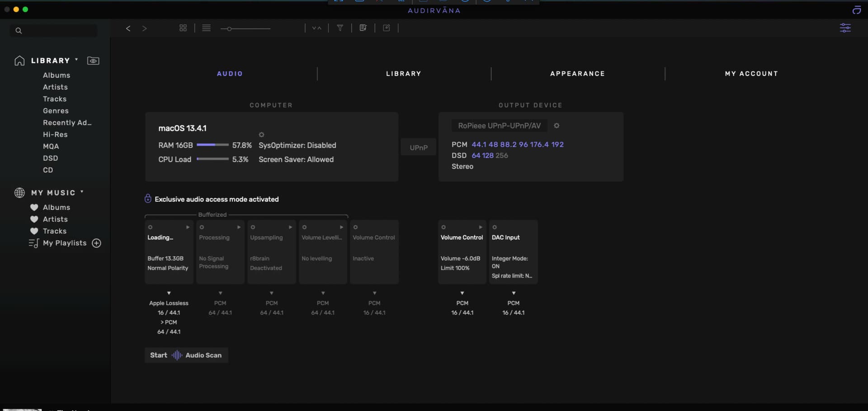The image size is (868, 411).
Task: Expand arrow below output Volume Control card
Action: tap(462, 293)
